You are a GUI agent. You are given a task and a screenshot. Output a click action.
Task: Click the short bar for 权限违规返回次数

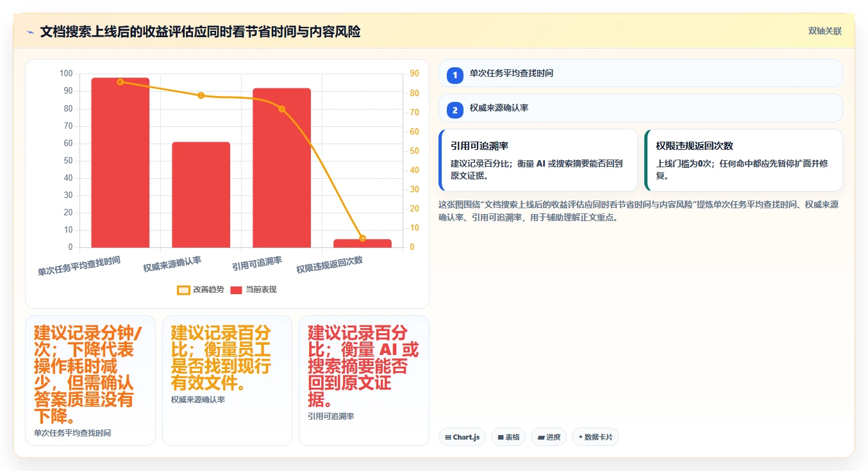coord(362,243)
